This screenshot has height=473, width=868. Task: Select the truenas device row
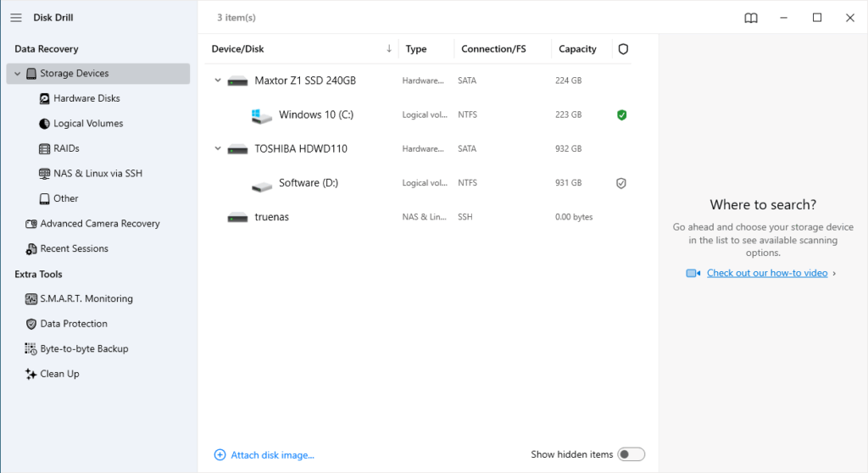271,217
